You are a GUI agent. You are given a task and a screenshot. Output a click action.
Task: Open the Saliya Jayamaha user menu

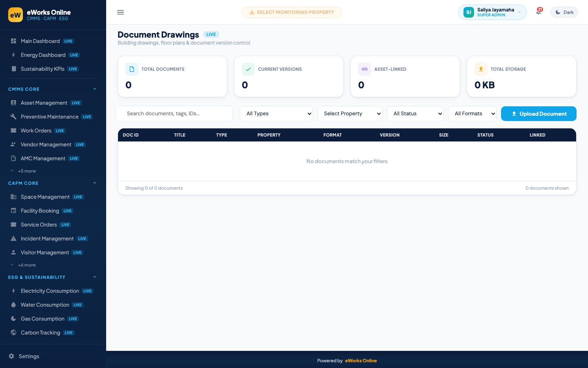click(492, 12)
